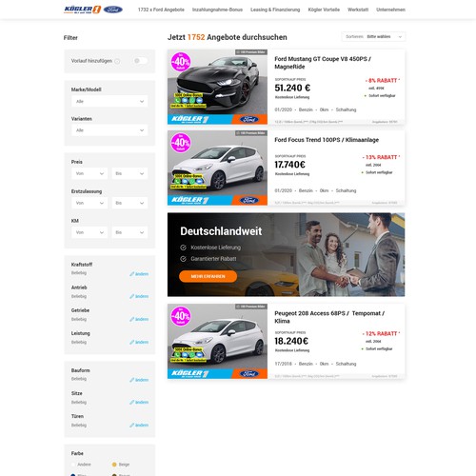Click the white car photo on the Focus listing

pos(217,168)
